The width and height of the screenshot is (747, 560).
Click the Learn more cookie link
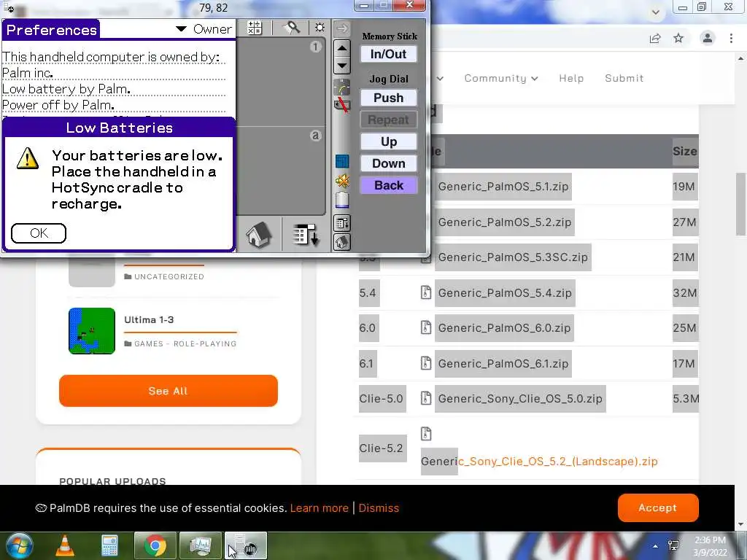pyautogui.click(x=320, y=508)
